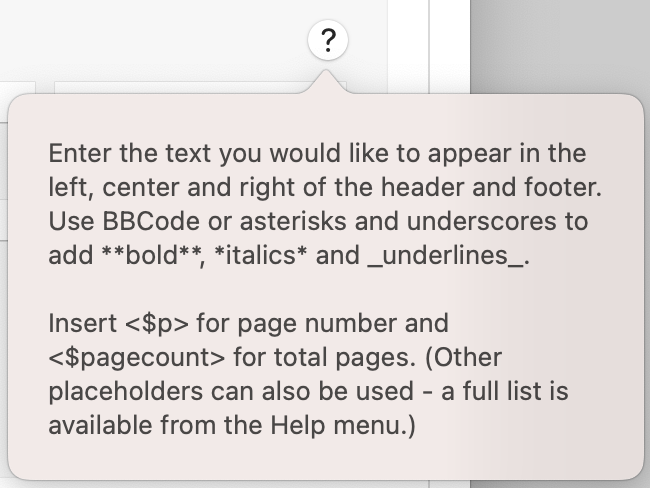This screenshot has width=650, height=488.
Task: Click the _underlines_ example text
Action: tap(446, 256)
